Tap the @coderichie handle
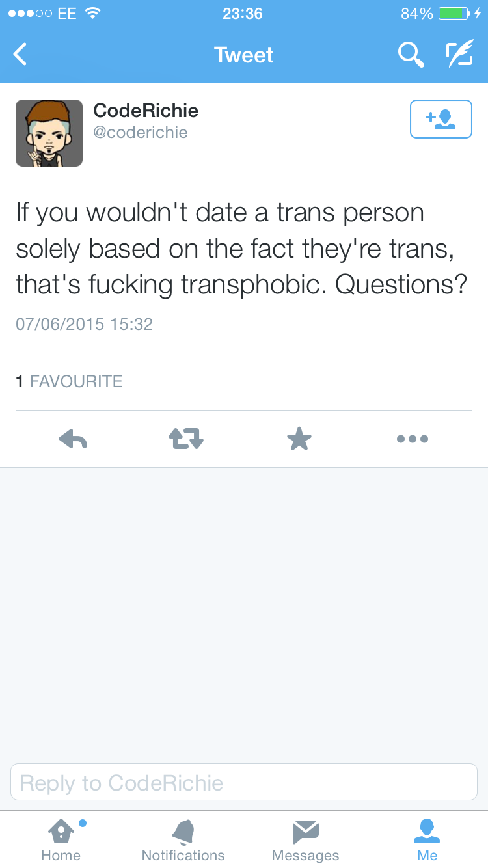Screen dimensions: 488x868 click(141, 133)
